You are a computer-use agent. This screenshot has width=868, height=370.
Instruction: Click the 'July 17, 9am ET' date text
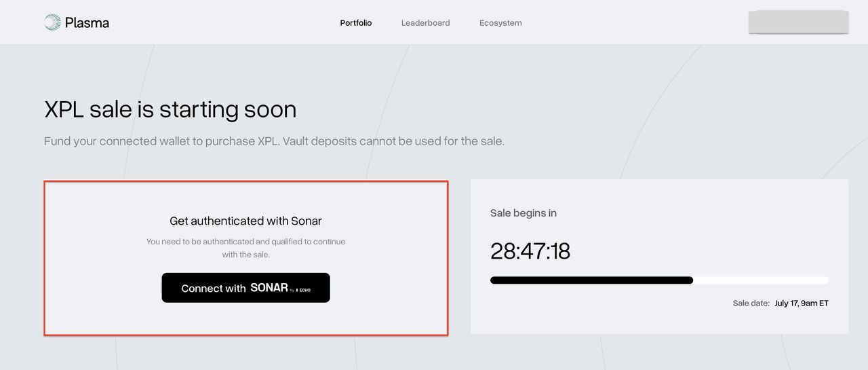point(802,303)
